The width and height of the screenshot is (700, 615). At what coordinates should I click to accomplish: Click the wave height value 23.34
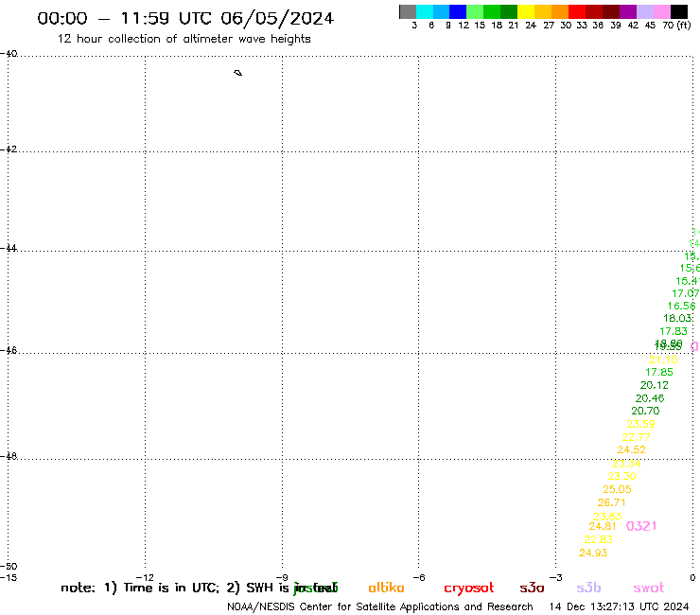pyautogui.click(x=626, y=464)
